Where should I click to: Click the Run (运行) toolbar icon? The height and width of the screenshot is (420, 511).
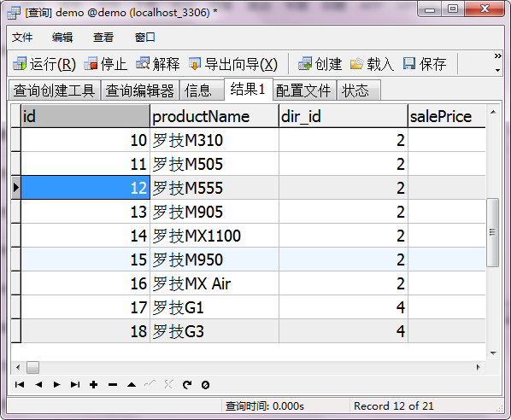click(x=20, y=63)
